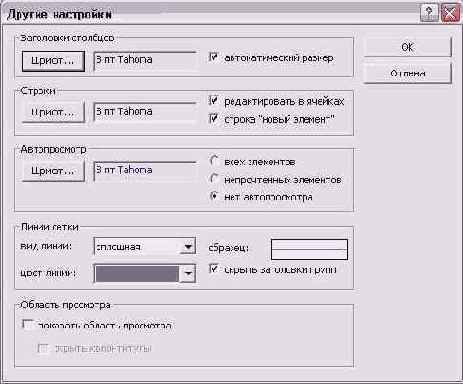
Task: Open Шрифт for column headings
Action: (x=53, y=61)
